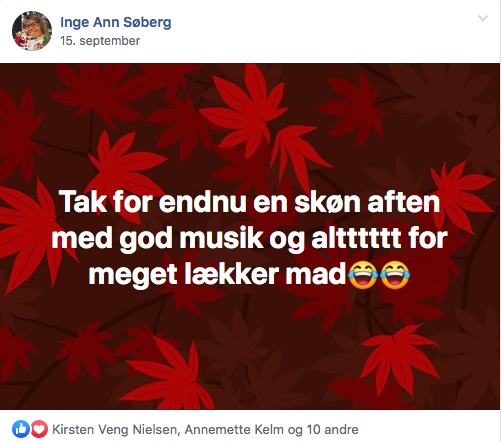Click the first laughing-crying emoji in the post
Image resolution: width=501 pixels, height=442 pixels.
[x=363, y=275]
